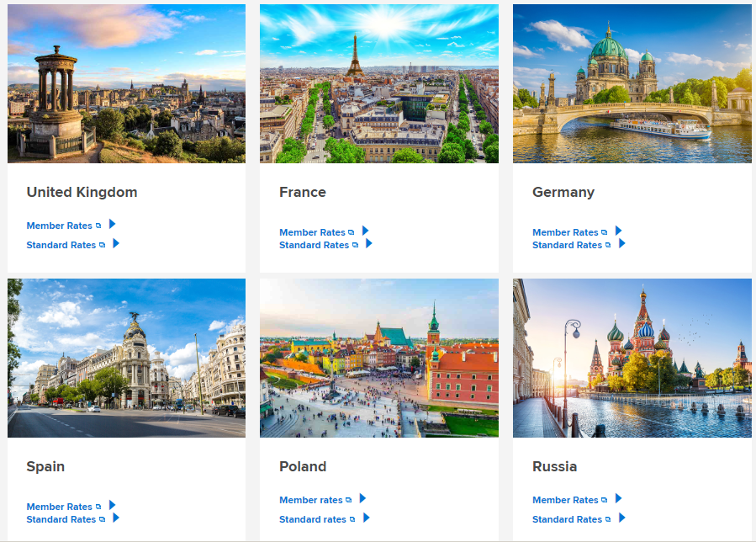
Task: Open Russia Member Rates link
Action: point(565,501)
